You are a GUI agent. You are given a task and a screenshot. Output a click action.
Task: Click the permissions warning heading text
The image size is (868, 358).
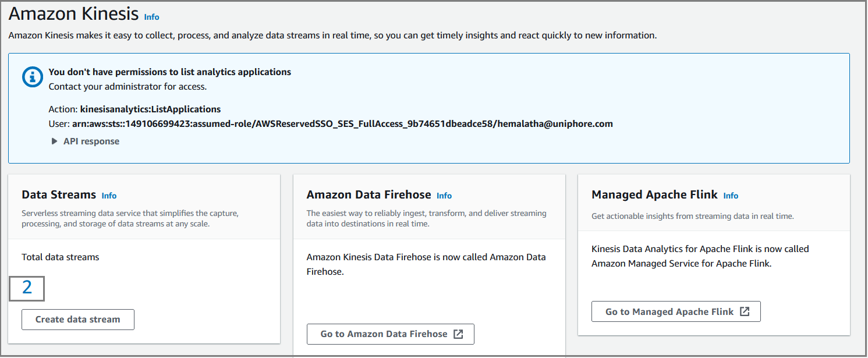[170, 72]
